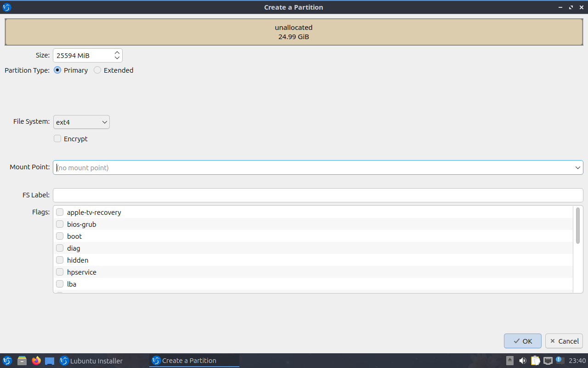Select the Extended partition type
This screenshot has height=368, width=588.
click(97, 70)
